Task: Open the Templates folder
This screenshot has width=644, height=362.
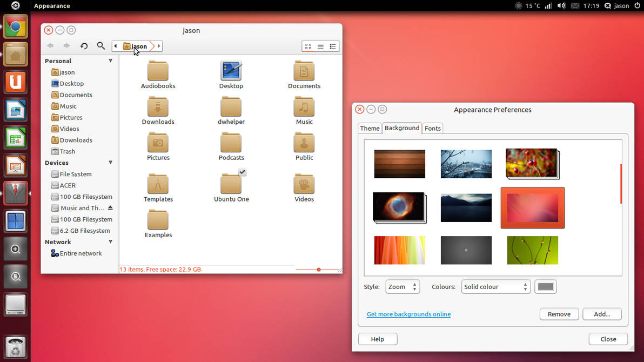Action: click(158, 188)
